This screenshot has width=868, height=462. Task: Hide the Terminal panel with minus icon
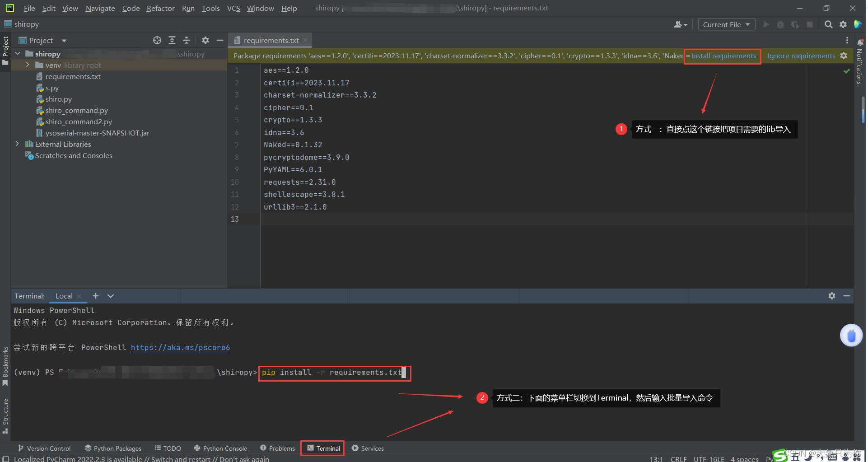[x=847, y=296]
